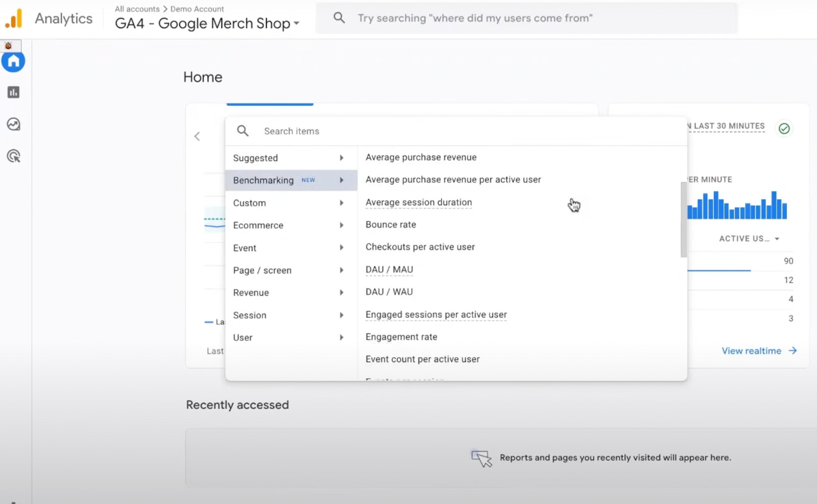Click the green check status icon
817x504 pixels.
coord(784,129)
